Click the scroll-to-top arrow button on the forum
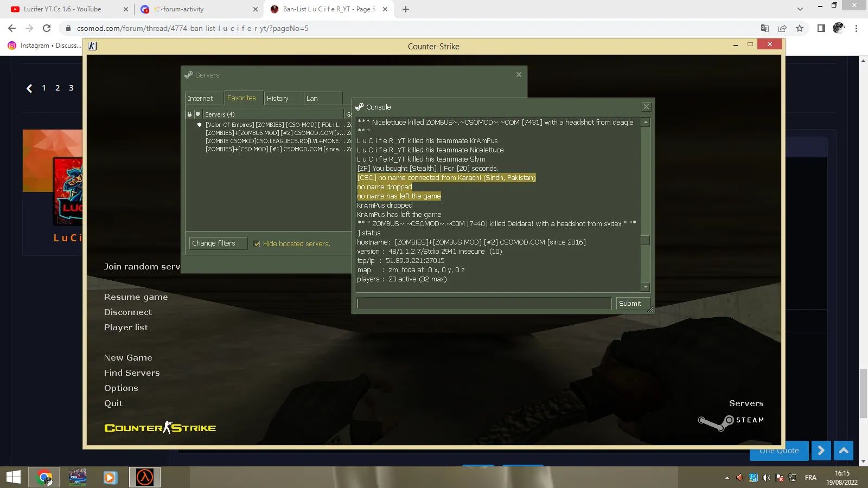 (844, 451)
